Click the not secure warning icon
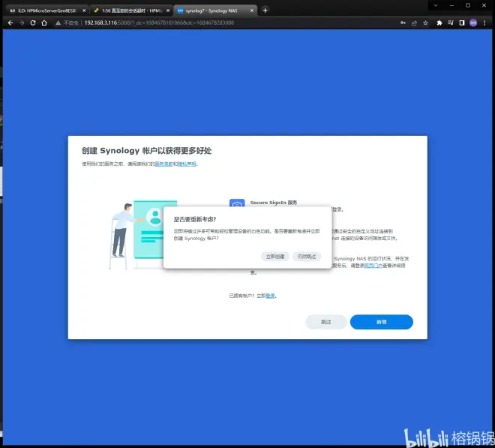Image resolution: width=495 pixels, height=448 pixels. pyautogui.click(x=58, y=23)
